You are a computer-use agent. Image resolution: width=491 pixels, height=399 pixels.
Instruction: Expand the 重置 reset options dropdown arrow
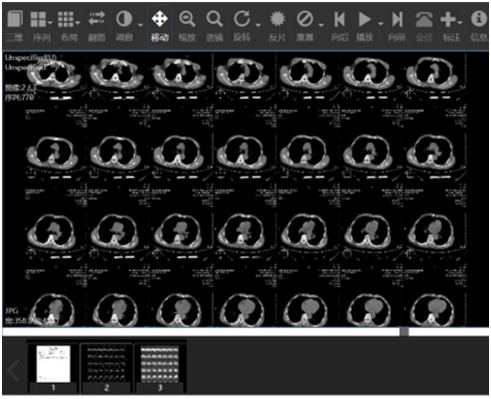coord(321,25)
